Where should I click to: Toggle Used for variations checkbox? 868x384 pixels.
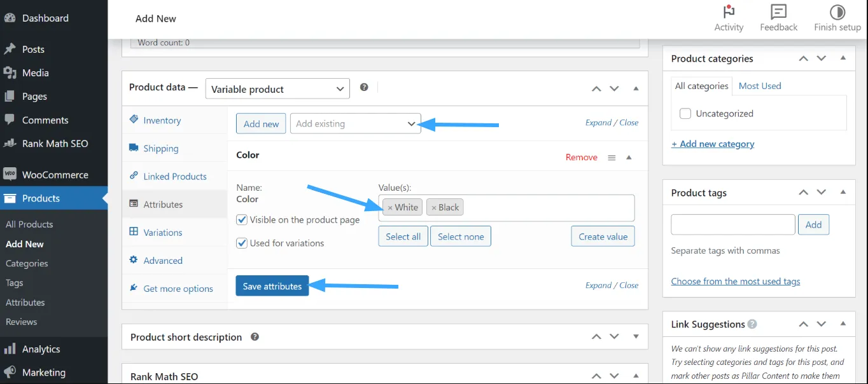pos(242,243)
